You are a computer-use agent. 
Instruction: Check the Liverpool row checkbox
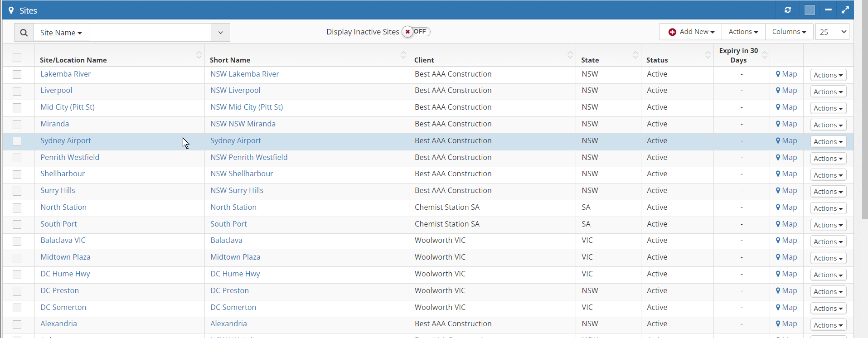pyautogui.click(x=17, y=91)
